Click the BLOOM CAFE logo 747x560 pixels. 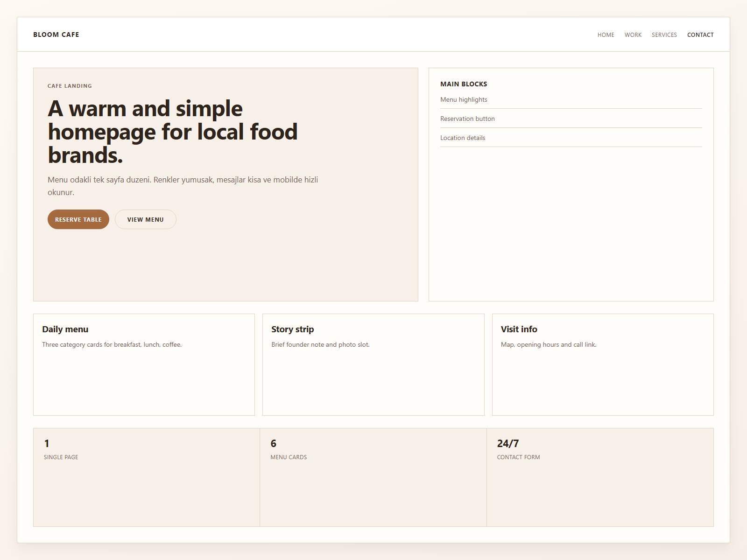56,34
